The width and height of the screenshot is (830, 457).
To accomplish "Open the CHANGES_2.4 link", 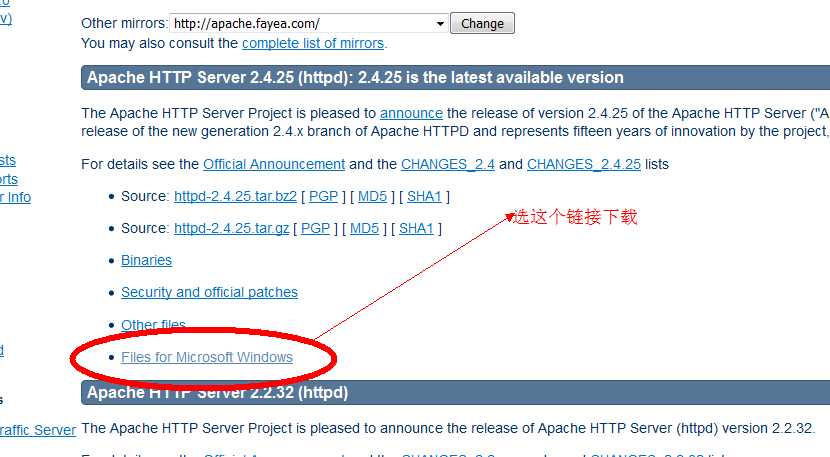I will point(448,164).
